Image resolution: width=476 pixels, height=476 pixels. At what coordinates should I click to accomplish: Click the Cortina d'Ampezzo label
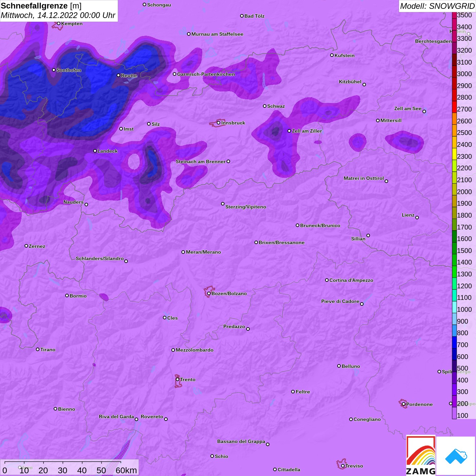[351, 280]
